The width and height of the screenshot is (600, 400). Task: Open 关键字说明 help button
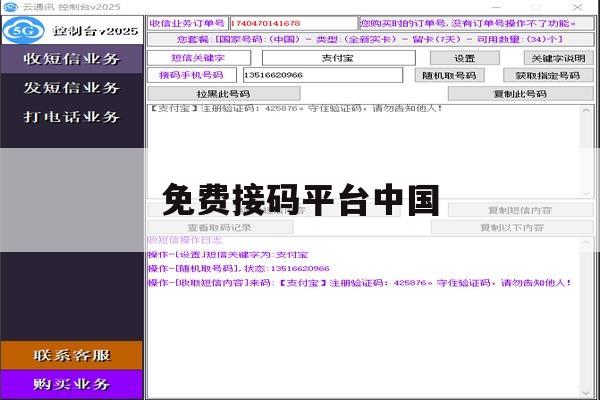coord(558,58)
